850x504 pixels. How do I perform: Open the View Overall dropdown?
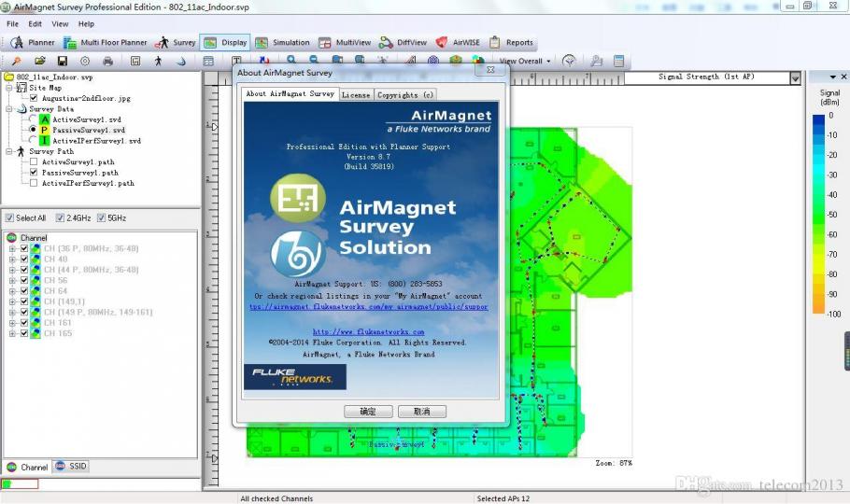[525, 62]
